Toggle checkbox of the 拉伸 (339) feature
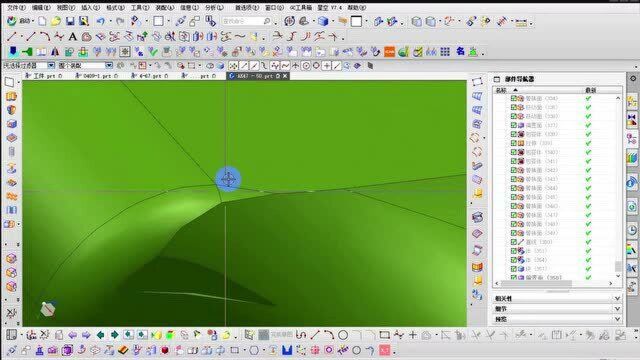Screen dimensions: 640x360 tap(514, 143)
